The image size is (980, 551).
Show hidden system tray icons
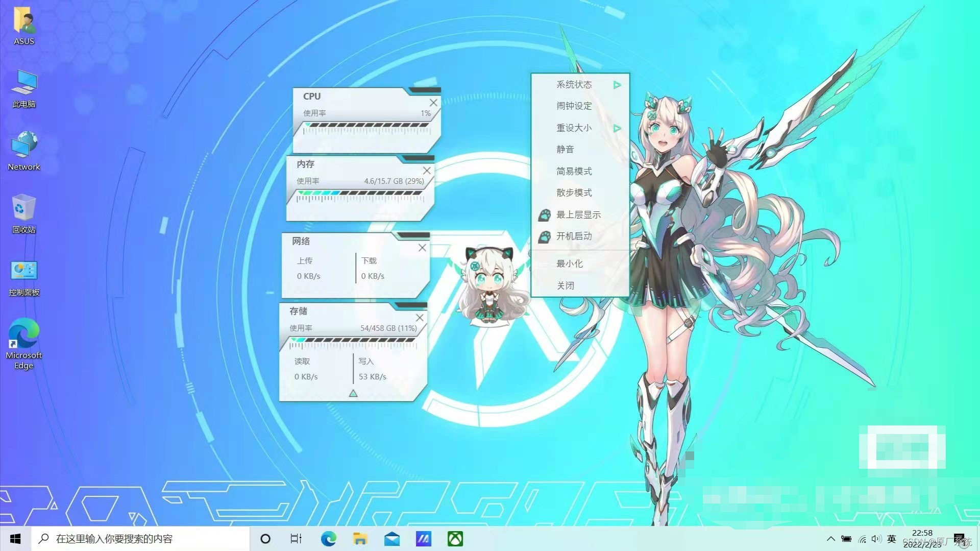(830, 539)
